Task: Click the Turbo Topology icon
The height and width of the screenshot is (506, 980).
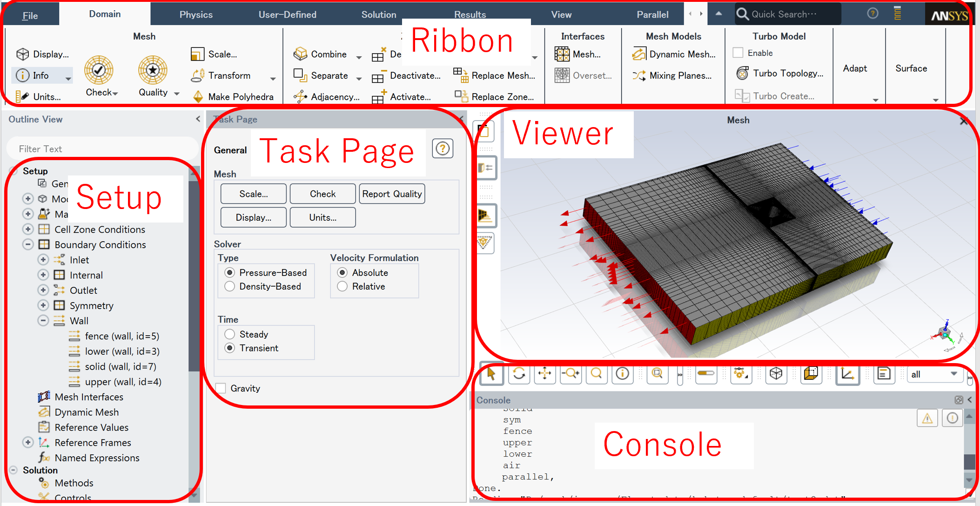Action: pyautogui.click(x=743, y=74)
